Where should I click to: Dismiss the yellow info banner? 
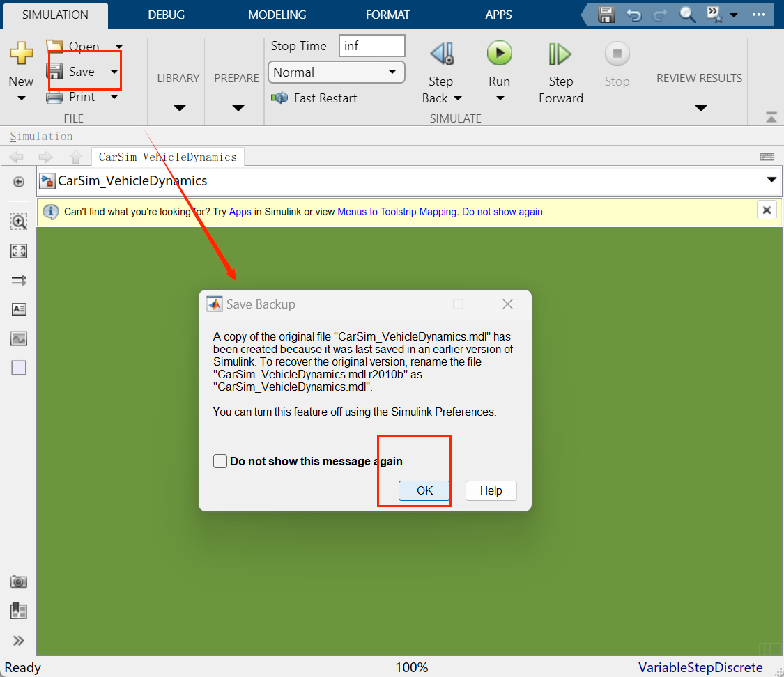pos(767,210)
